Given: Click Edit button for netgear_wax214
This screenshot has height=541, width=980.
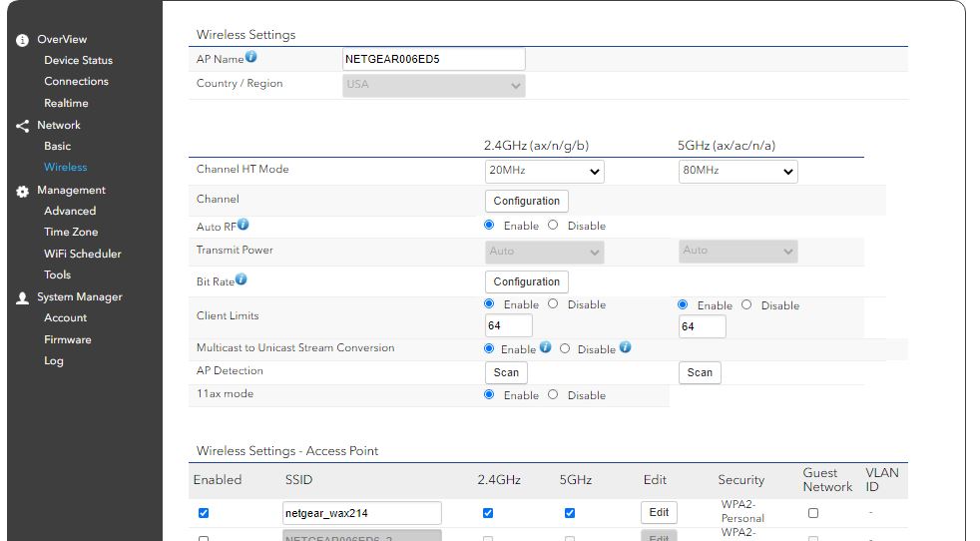Looking at the screenshot, I should (659, 513).
